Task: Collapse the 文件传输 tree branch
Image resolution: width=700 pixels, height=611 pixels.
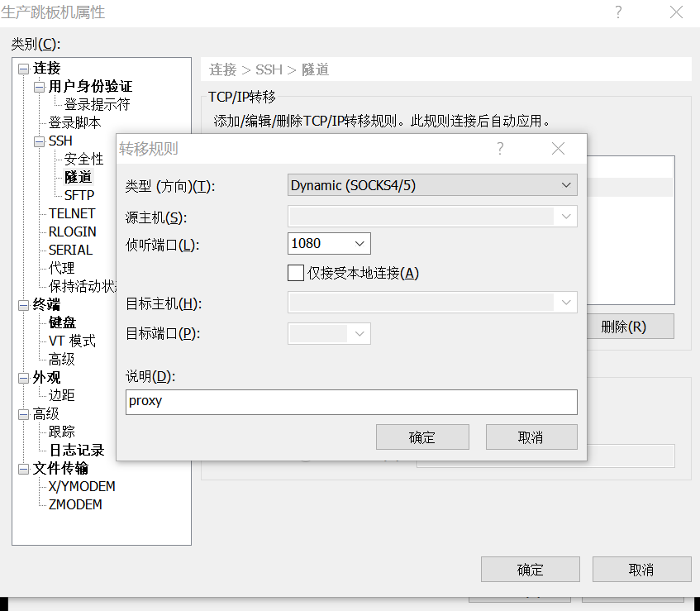Action: [x=22, y=468]
